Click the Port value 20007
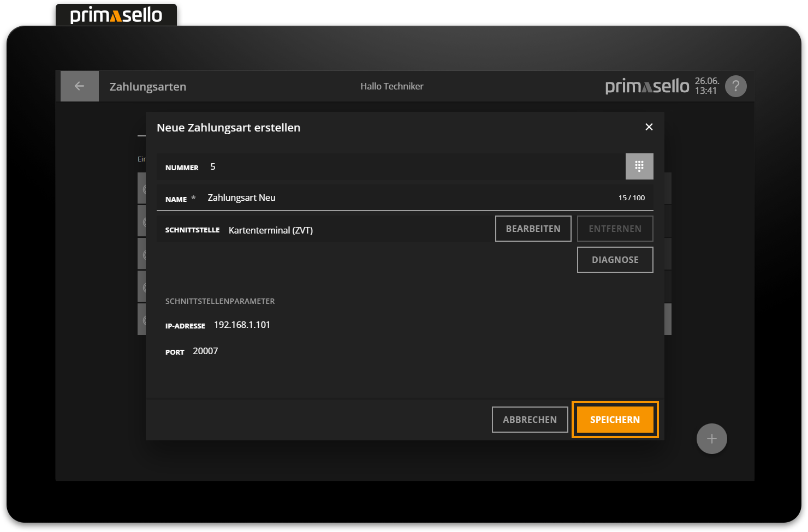 tap(205, 351)
